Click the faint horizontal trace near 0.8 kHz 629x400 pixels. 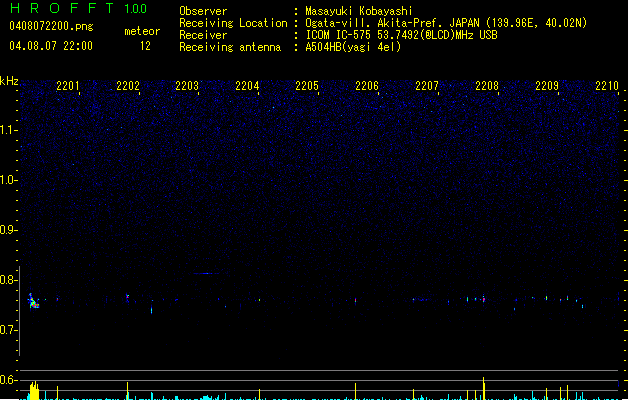click(206, 274)
